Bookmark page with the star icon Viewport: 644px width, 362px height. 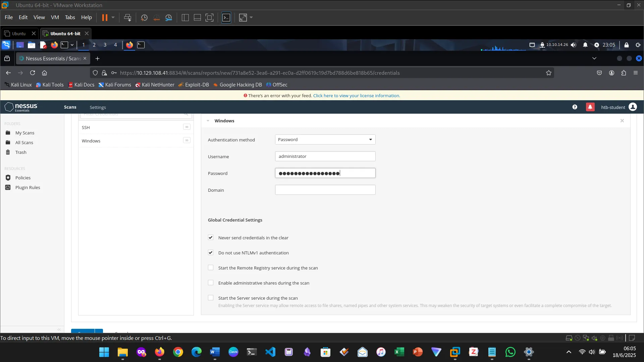tap(548, 73)
